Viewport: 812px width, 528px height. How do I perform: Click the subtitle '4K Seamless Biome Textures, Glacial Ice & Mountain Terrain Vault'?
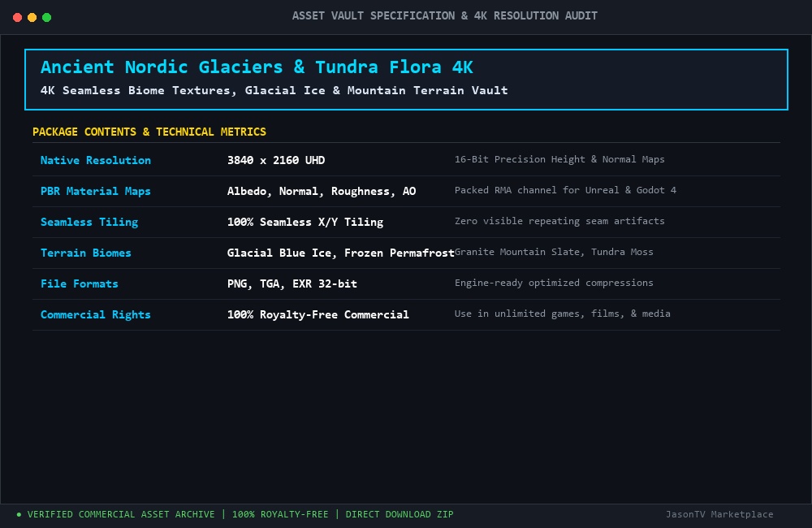click(x=274, y=90)
